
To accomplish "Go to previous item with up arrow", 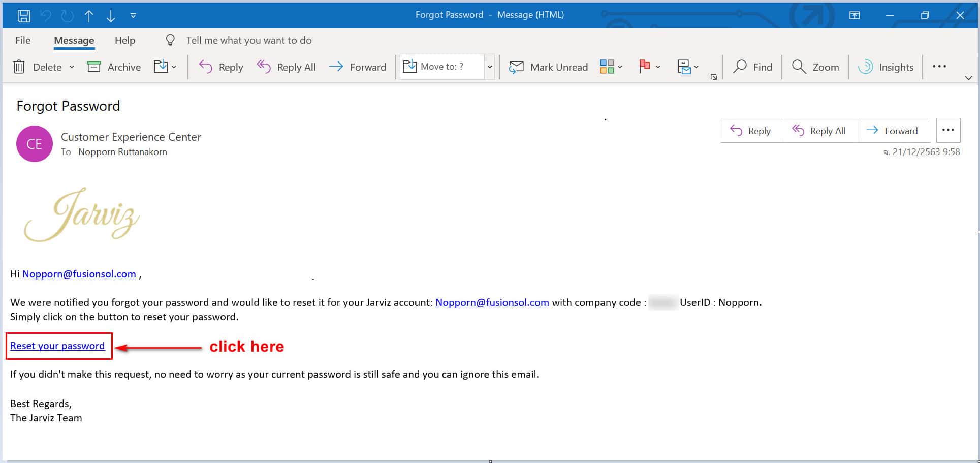I will coord(89,16).
